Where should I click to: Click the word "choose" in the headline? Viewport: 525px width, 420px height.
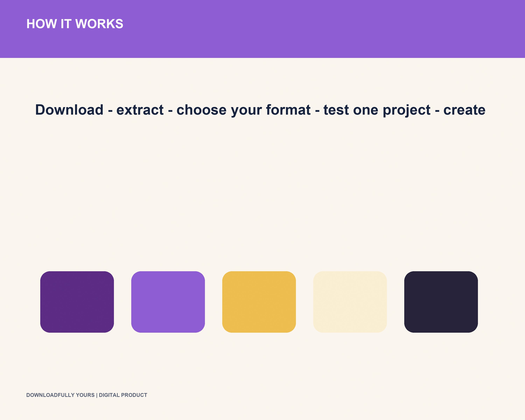tap(201, 110)
